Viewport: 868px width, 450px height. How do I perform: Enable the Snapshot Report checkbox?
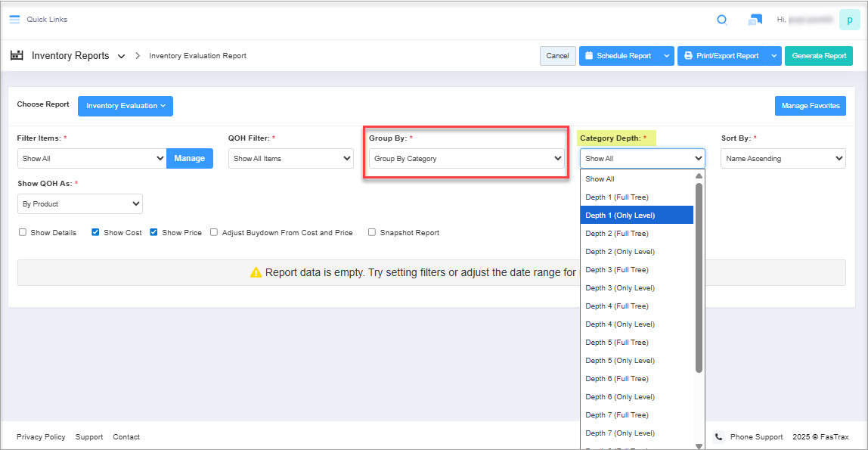coord(372,233)
